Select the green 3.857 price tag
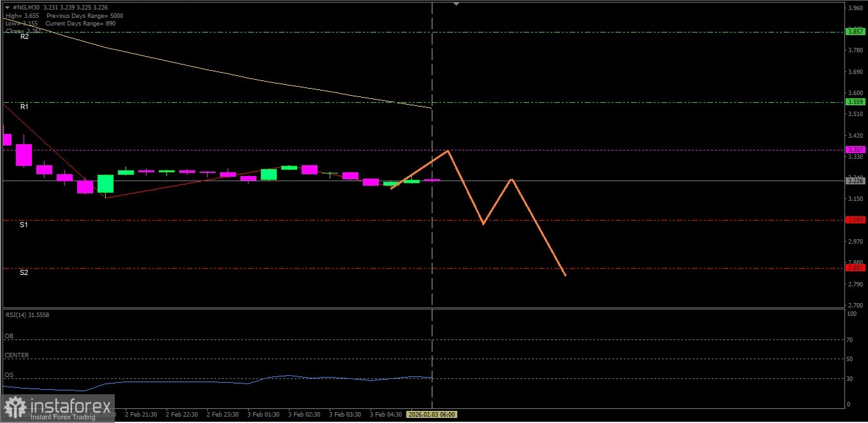Screen dimensions: 868x423 (x=855, y=31)
